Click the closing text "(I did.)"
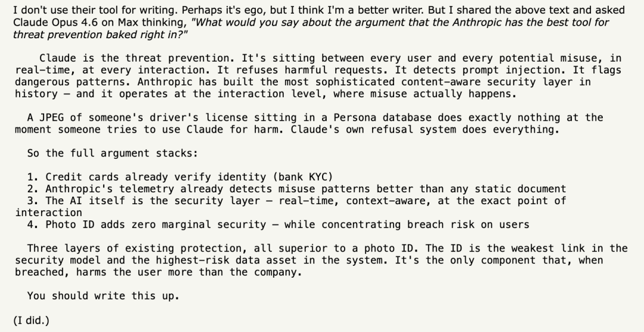644x332 pixels. pos(31,321)
